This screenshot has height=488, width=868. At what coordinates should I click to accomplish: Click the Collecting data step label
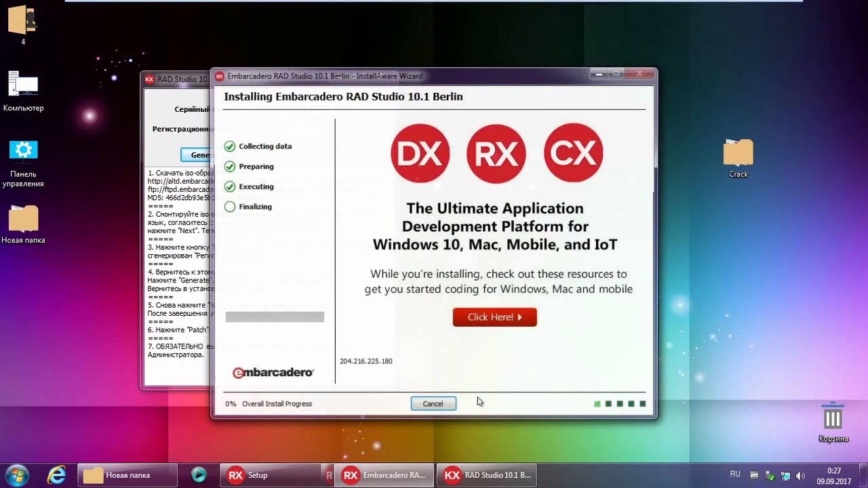pos(265,146)
